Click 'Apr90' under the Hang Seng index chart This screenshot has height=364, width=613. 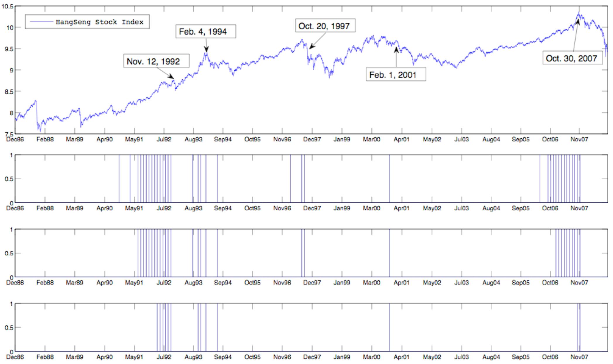[x=105, y=140]
